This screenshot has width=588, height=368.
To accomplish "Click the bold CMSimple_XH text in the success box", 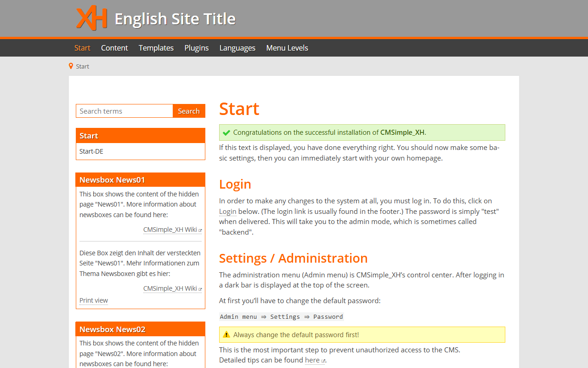I will point(402,132).
